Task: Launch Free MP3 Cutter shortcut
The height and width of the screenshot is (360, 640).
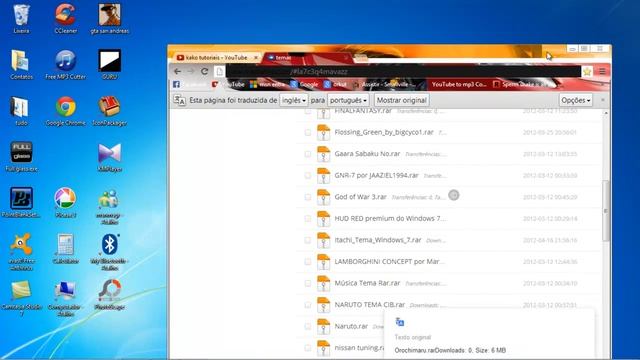Action: pyautogui.click(x=65, y=64)
